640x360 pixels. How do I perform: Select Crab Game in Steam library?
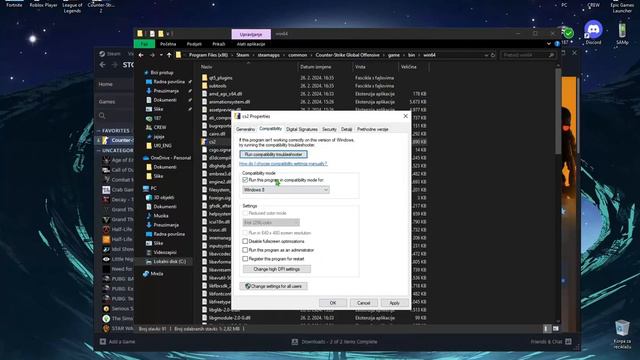pos(118,190)
